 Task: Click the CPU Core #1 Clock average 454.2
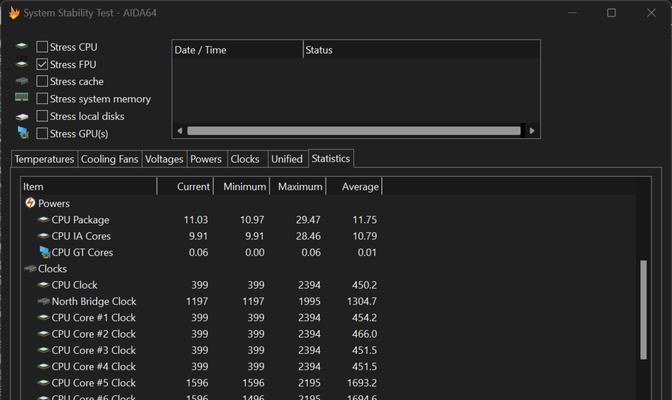pyautogui.click(x=364, y=317)
